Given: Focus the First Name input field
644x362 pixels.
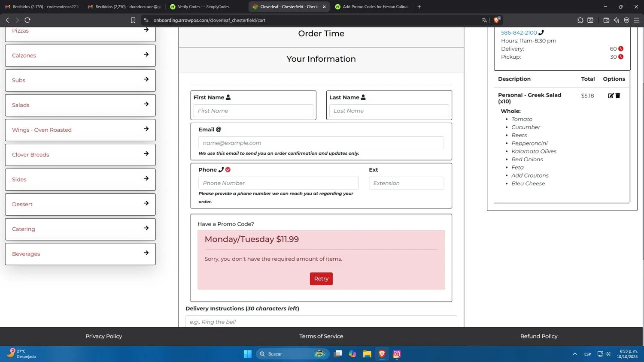Looking at the screenshot, I should click(253, 111).
